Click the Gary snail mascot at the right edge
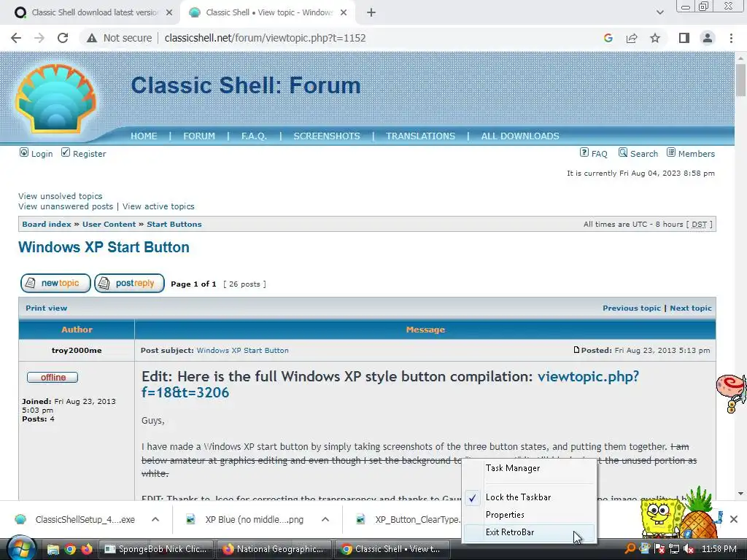The width and height of the screenshot is (747, 560). pyautogui.click(x=731, y=393)
